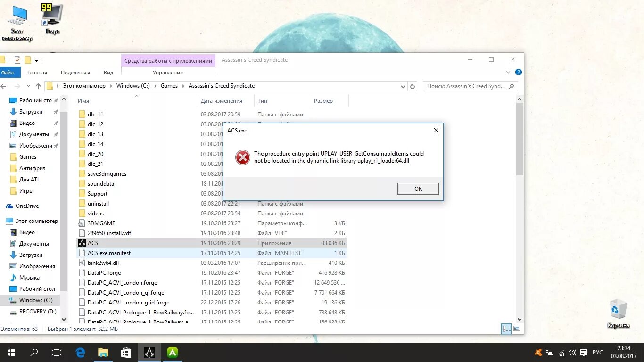The height and width of the screenshot is (362, 644).
Task: Open Загрузки in quick access
Action: coord(31,112)
